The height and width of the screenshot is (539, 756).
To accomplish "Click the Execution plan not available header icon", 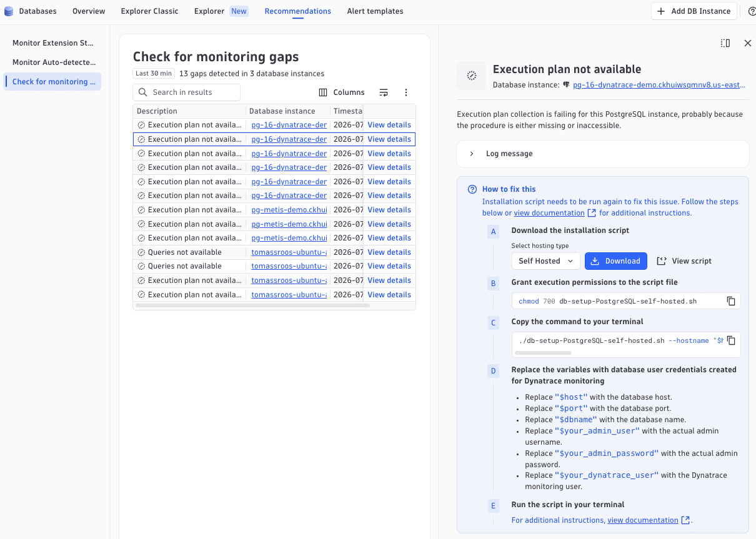I will pos(472,76).
